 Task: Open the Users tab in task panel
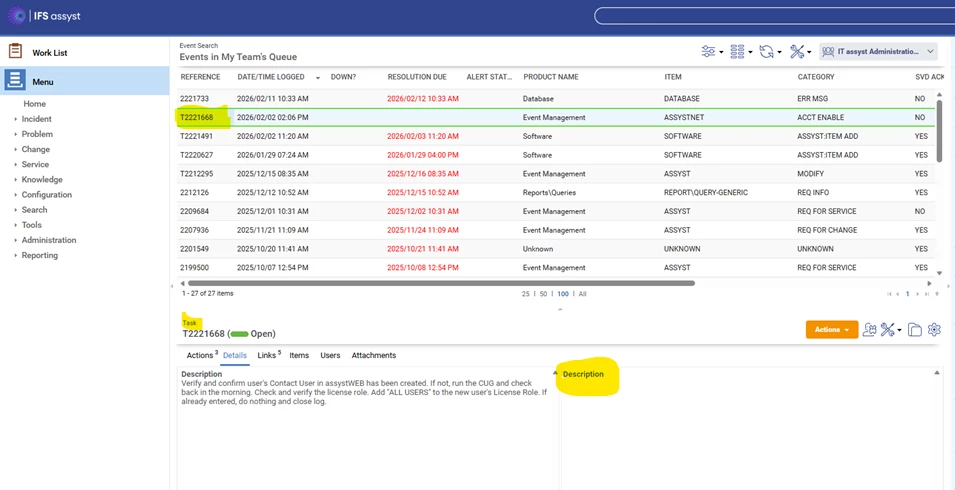330,355
